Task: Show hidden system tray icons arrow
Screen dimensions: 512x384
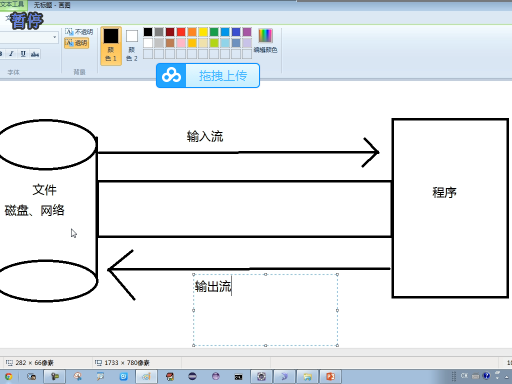Action: point(507,376)
